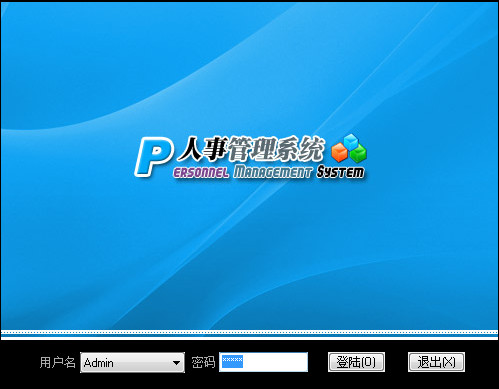Click the blue P logo icon
The width and height of the screenshot is (499, 389).
(x=153, y=157)
